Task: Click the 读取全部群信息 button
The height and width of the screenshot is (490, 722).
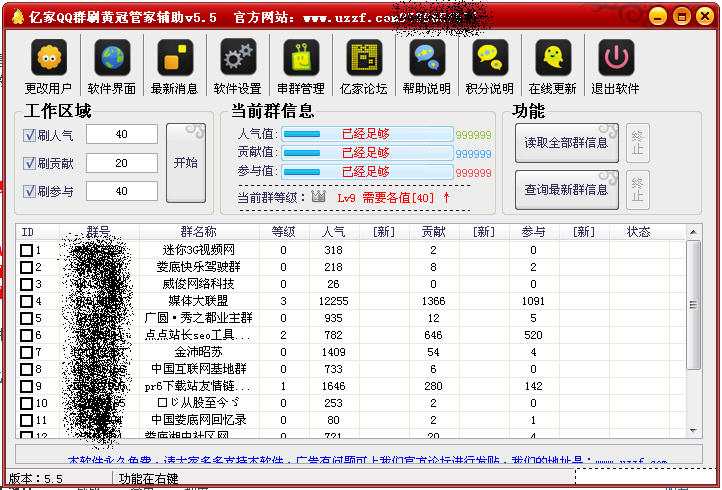Action: click(567, 143)
